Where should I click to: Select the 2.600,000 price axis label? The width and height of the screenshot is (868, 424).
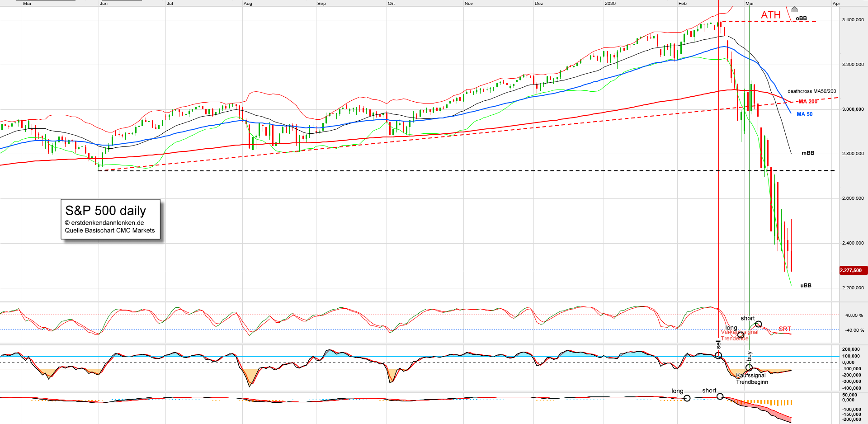(x=853, y=198)
